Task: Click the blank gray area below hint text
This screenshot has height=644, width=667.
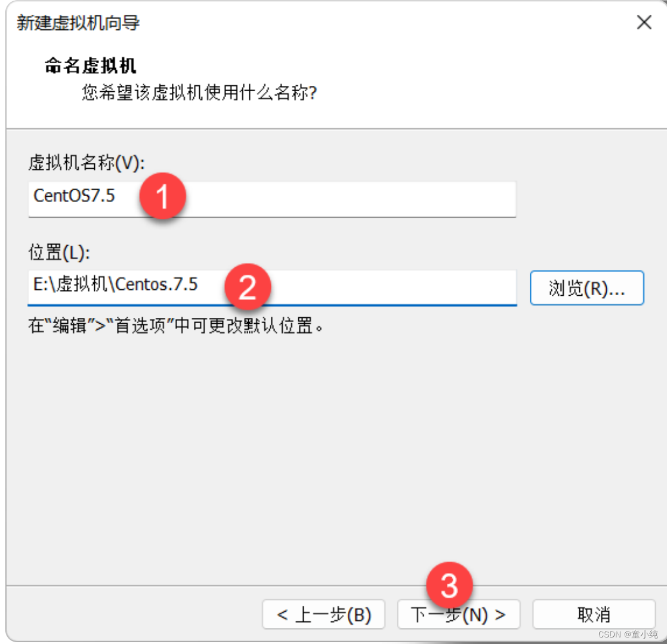Action: pos(333,453)
